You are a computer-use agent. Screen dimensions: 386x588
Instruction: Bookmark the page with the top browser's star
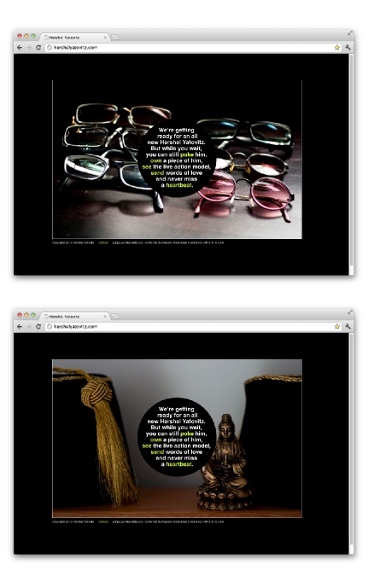[336, 48]
